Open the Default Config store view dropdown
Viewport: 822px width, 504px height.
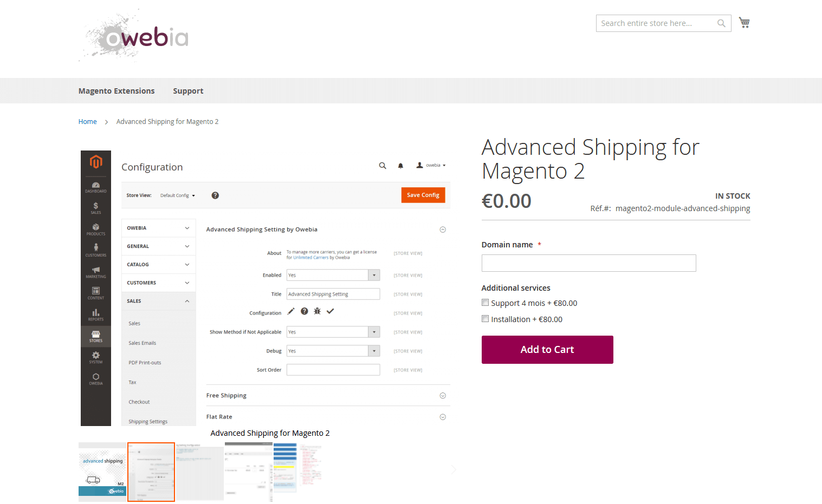pyautogui.click(x=178, y=195)
